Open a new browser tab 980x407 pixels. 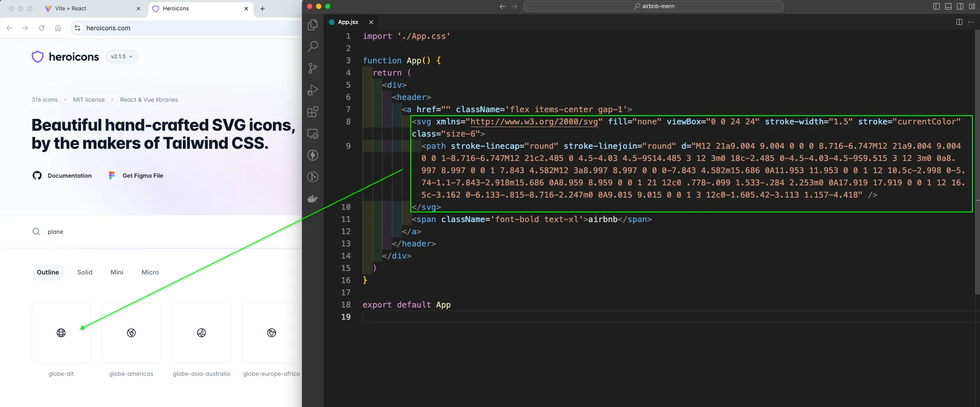coord(263,9)
